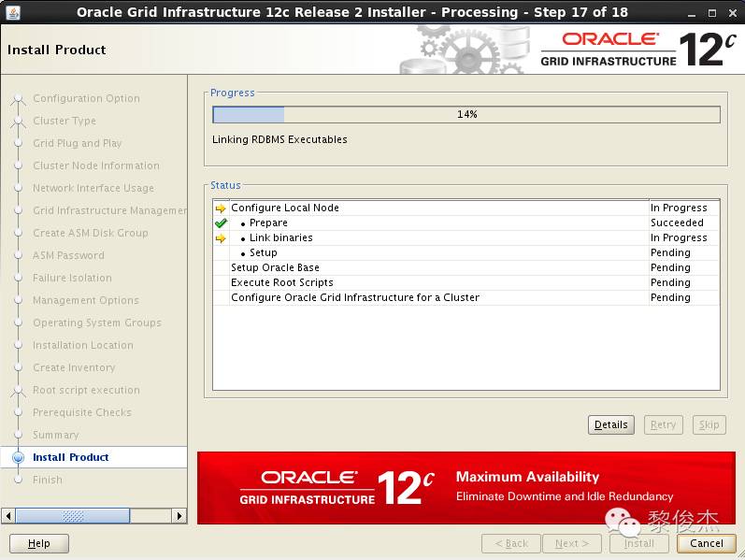
Task: Select Cluster Node Information step
Action: tap(96, 165)
